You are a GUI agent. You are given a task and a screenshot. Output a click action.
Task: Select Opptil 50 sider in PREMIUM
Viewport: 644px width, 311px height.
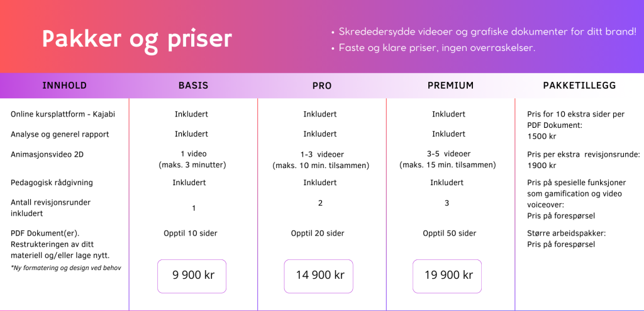click(x=450, y=234)
